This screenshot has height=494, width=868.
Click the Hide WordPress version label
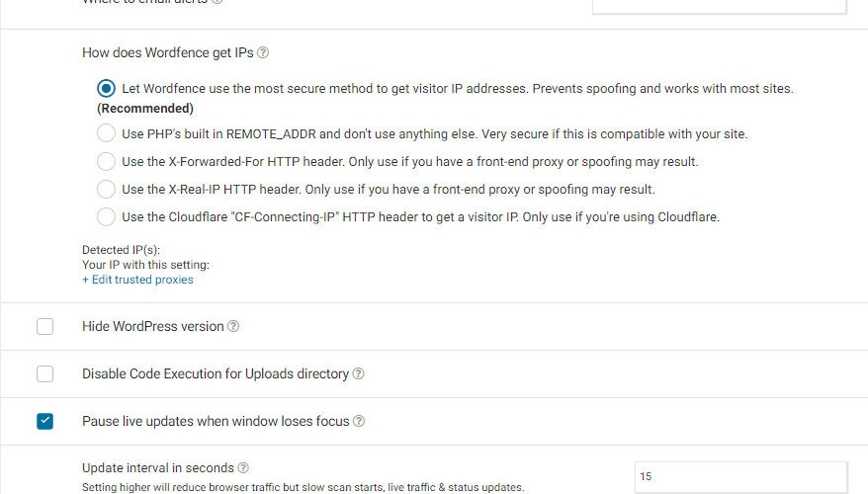click(152, 327)
